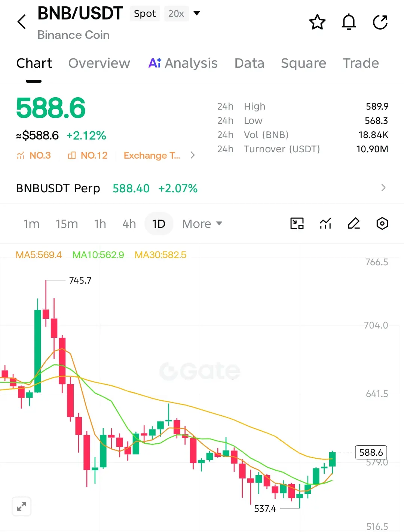Open chart settings hexagon icon
Viewport: 404px width, 532px height.
(382, 223)
